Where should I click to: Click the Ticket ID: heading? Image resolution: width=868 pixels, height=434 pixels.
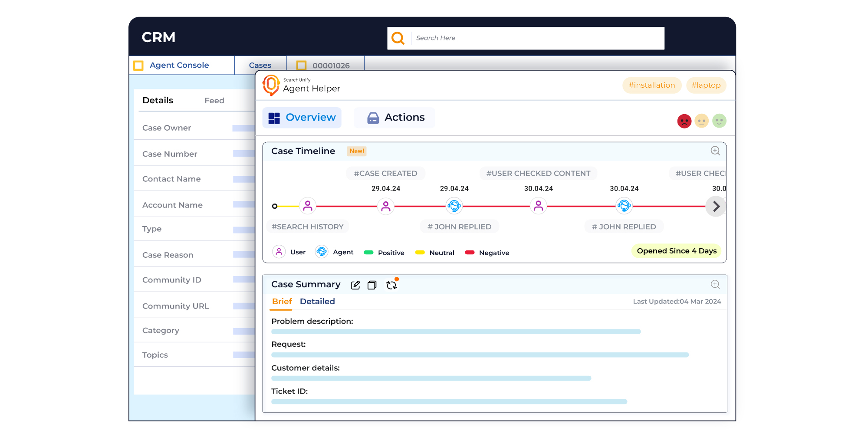(289, 391)
